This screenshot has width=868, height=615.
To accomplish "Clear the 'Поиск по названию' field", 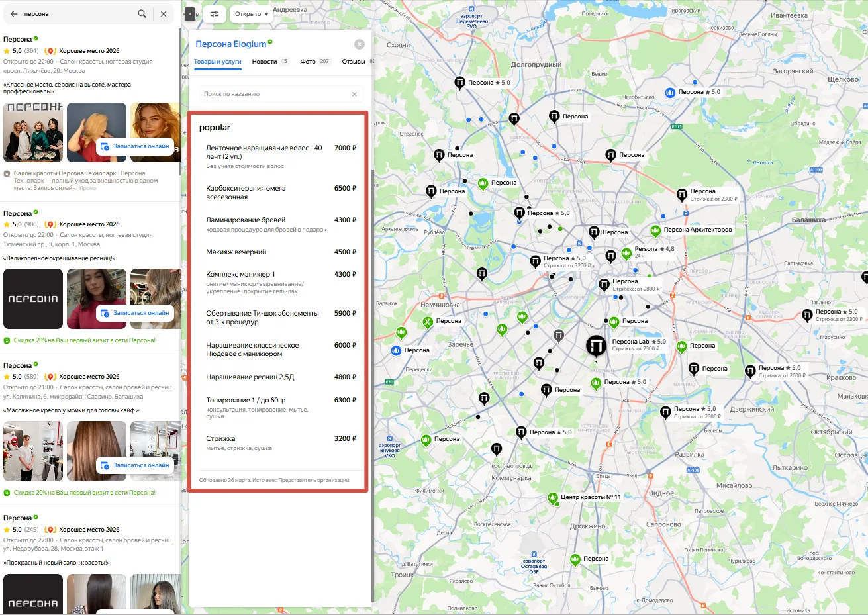I will tap(354, 94).
